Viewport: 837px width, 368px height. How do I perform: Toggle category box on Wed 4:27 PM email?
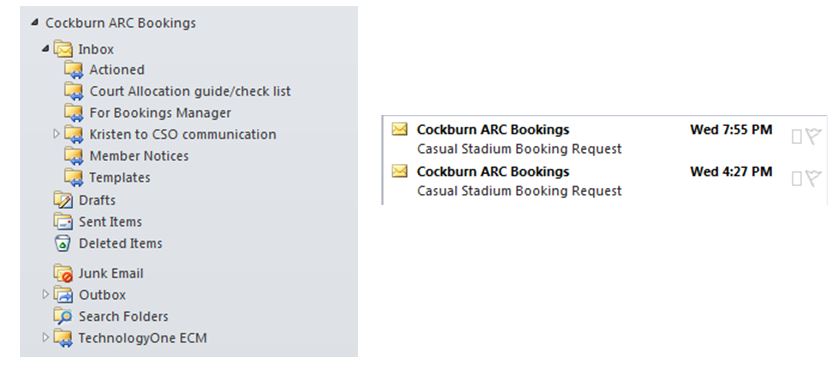(796, 179)
